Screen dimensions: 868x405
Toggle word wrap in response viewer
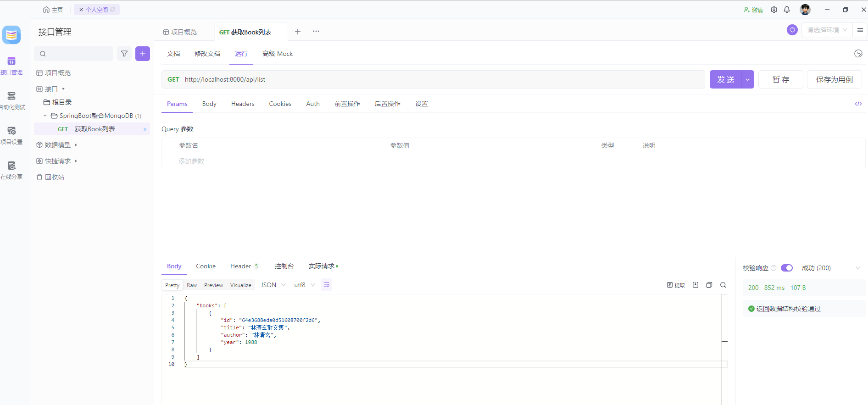[327, 285]
